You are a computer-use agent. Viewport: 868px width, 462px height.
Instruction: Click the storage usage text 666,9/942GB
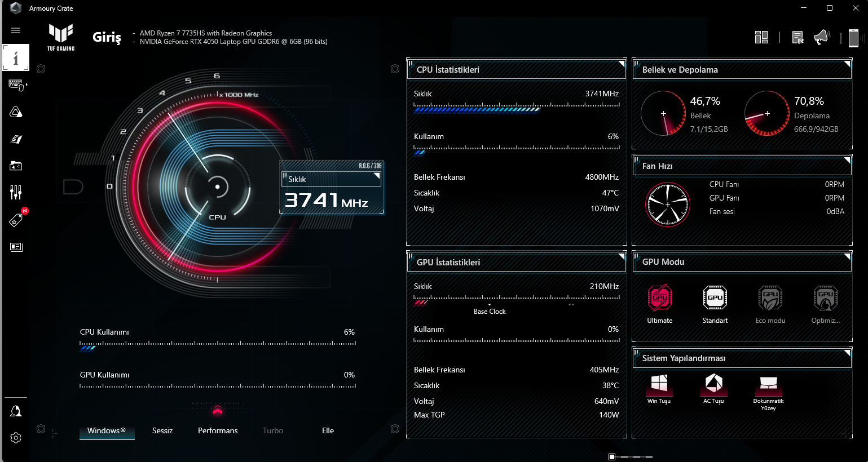pos(816,129)
